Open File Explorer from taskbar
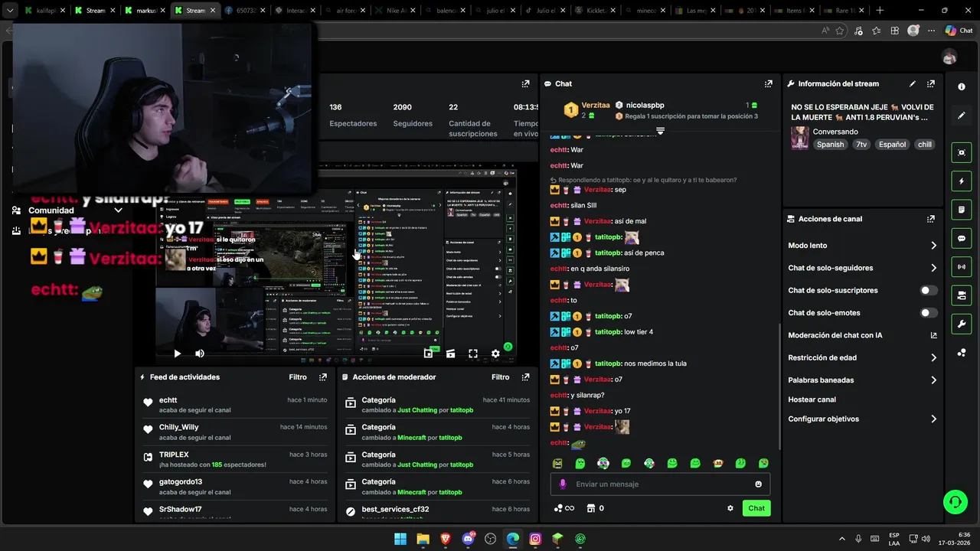 (x=423, y=539)
